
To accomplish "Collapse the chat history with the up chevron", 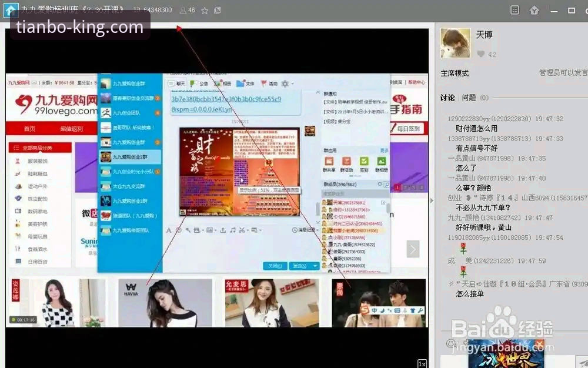I will [x=318, y=92].
